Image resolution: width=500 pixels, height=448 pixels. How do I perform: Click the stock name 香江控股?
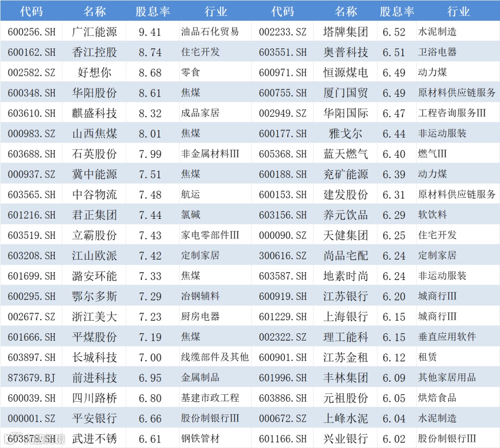[94, 52]
